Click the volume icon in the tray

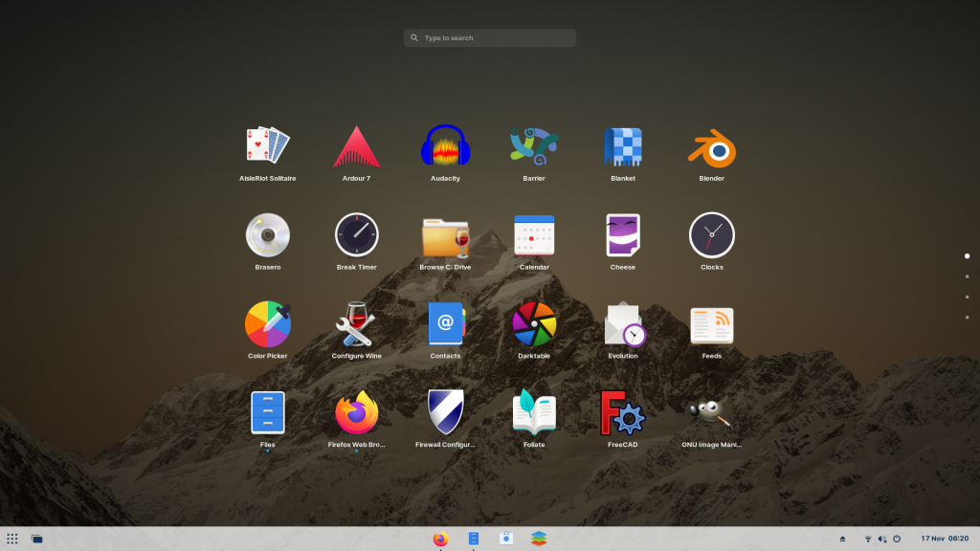[x=881, y=539]
